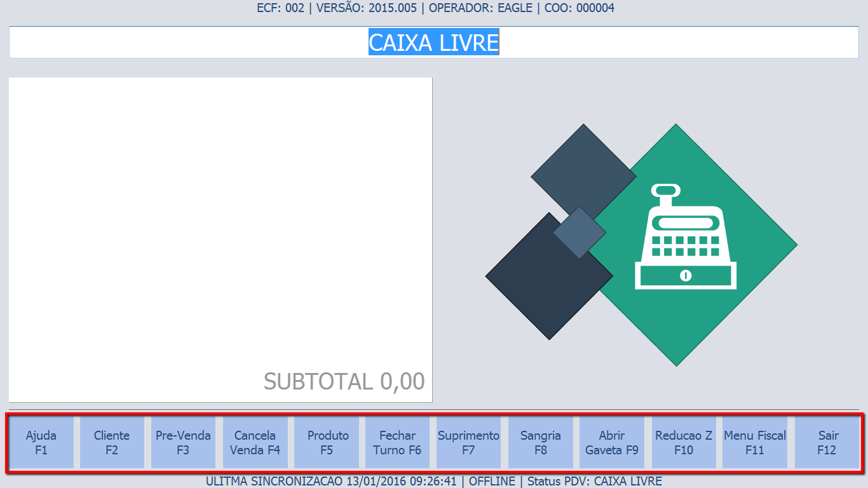This screenshot has width=868, height=488.
Task: Select the Cliente F2 button
Action: [112, 443]
